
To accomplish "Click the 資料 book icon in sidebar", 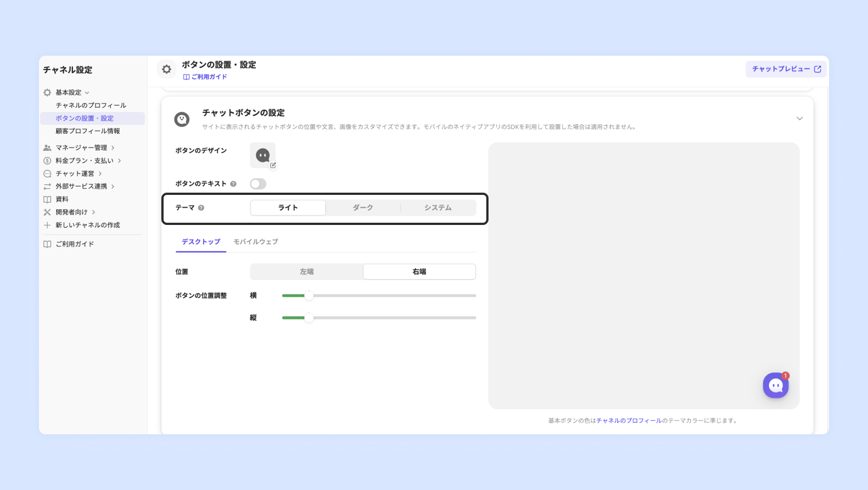I will tap(47, 199).
